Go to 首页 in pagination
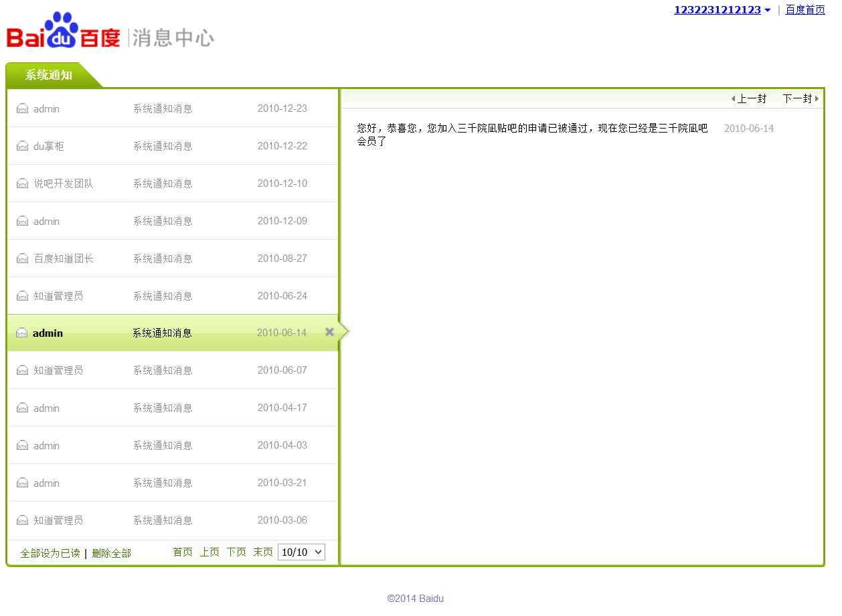The height and width of the screenshot is (616, 842). (183, 552)
